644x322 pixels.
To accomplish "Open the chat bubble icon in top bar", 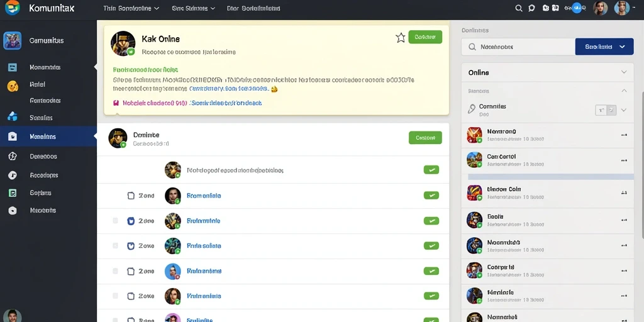I will click(531, 8).
